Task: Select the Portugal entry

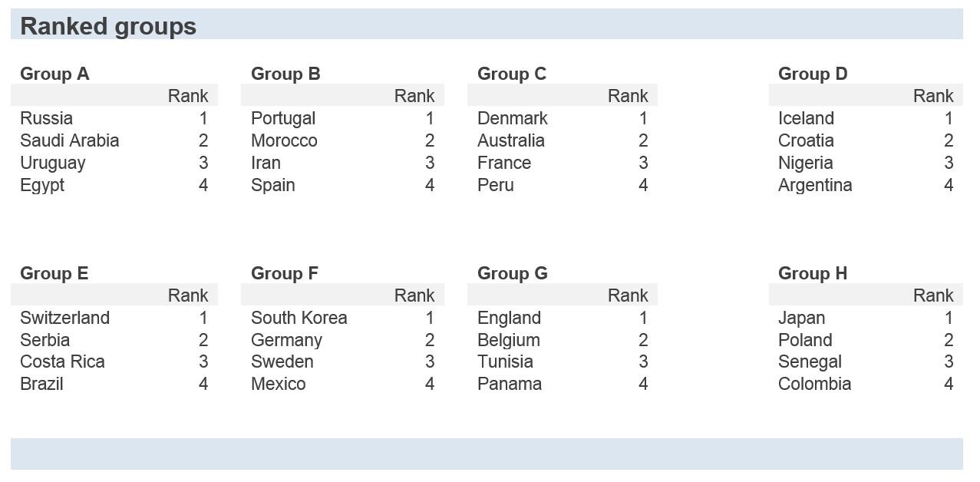Action: tap(283, 118)
